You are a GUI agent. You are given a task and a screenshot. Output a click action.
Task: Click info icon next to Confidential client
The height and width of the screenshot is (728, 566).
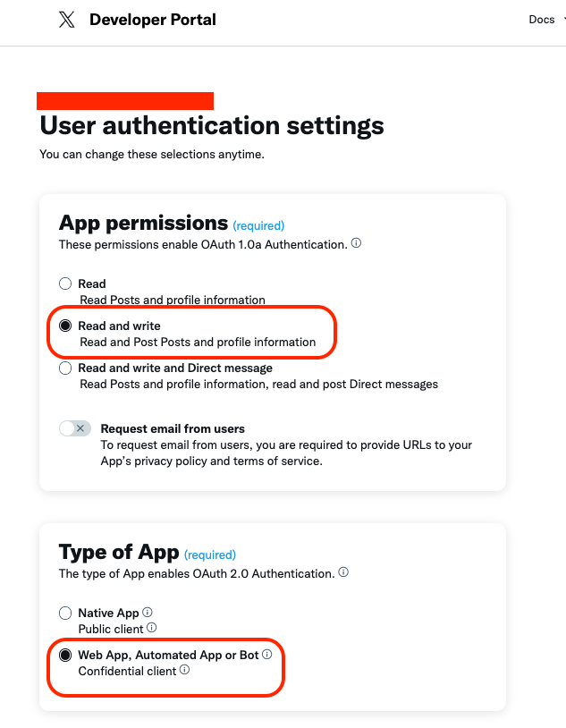pyautogui.click(x=185, y=670)
